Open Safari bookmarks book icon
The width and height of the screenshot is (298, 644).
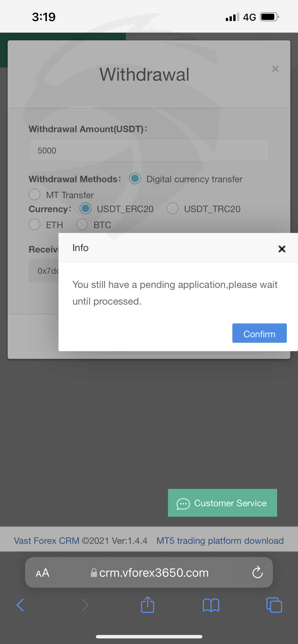[x=211, y=605]
